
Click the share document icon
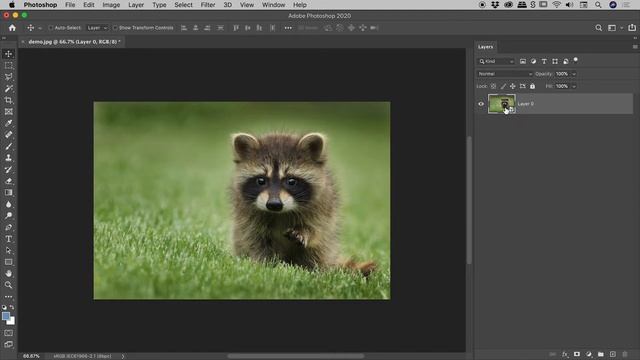click(x=632, y=28)
